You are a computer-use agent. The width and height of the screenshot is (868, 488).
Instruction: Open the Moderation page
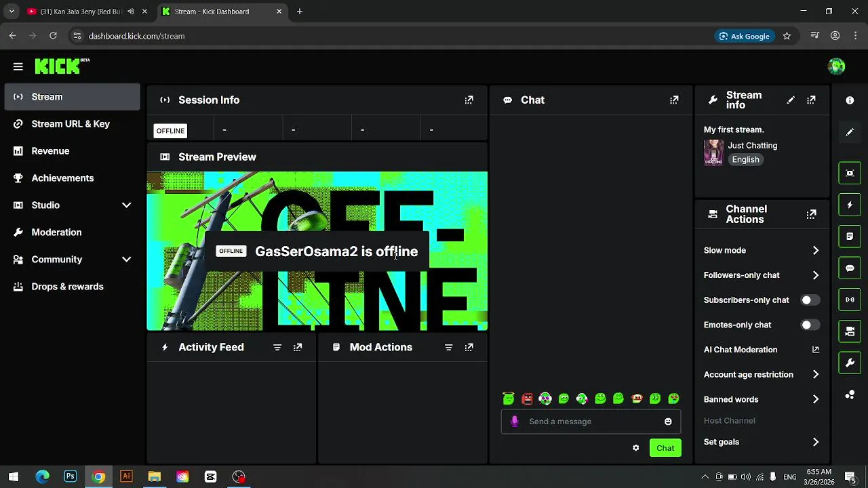coord(72,232)
